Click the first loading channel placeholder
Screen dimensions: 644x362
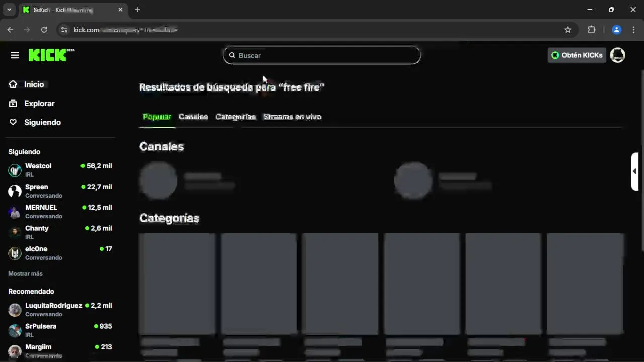pyautogui.click(x=187, y=180)
